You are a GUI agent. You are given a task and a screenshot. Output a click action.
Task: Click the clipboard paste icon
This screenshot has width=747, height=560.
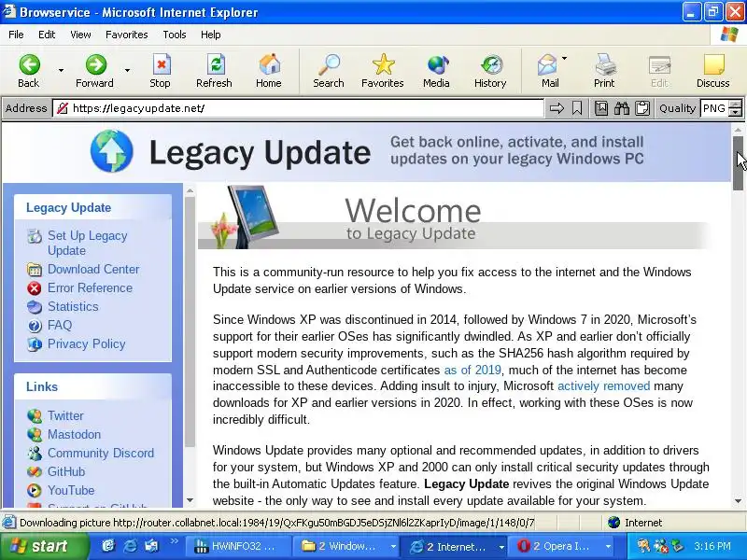642,108
